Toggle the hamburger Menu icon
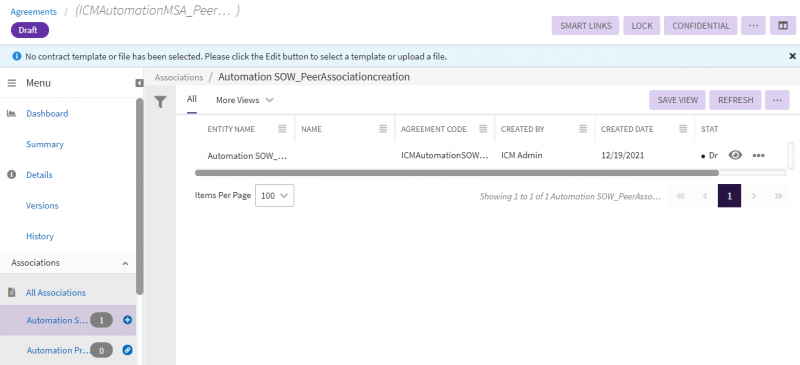 click(x=12, y=83)
